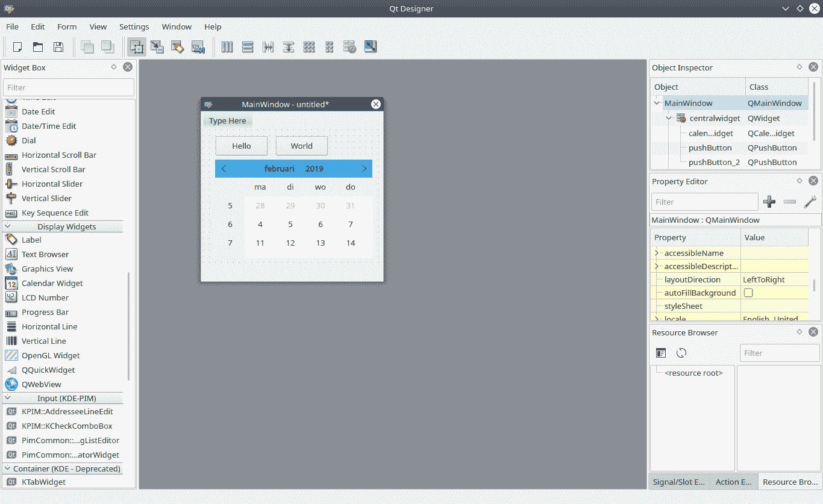Open Window menu
823x504 pixels.
177,26
